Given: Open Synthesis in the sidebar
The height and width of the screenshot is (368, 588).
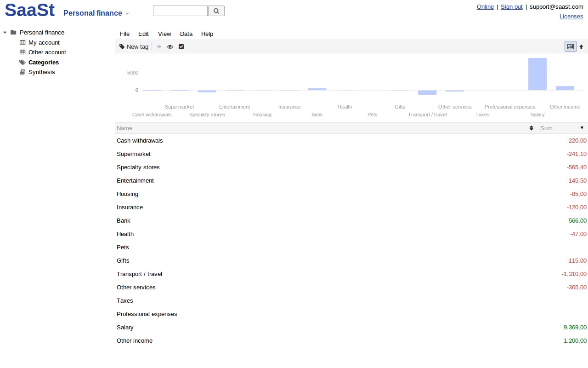Looking at the screenshot, I should pos(41,72).
